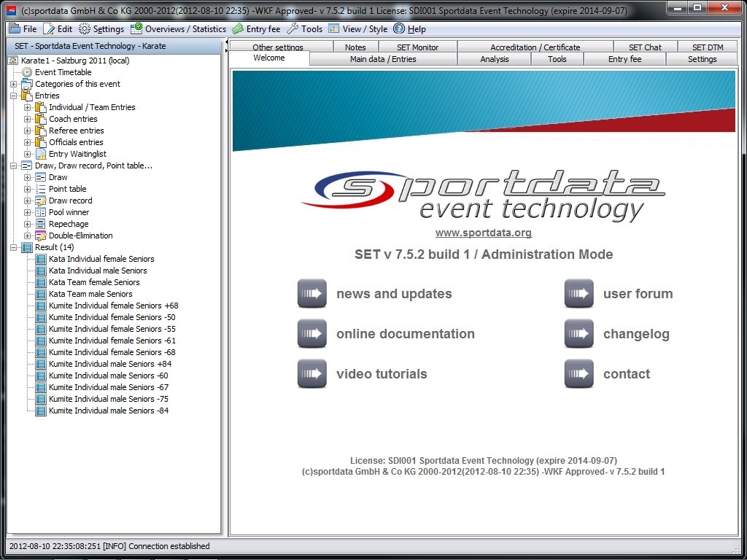Image resolution: width=747 pixels, height=560 pixels.
Task: Open the File menu
Action: 23,29
